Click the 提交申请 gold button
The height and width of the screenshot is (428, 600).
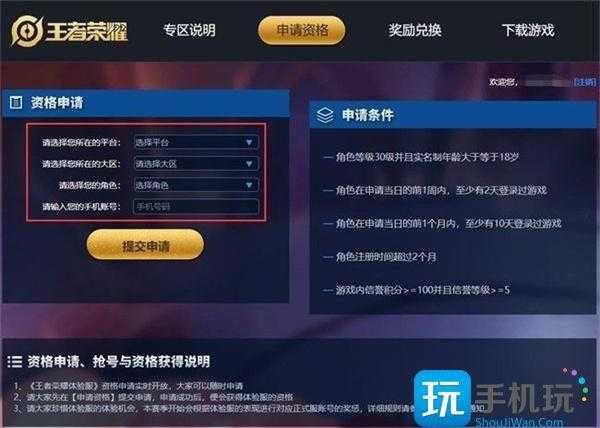pyautogui.click(x=145, y=245)
